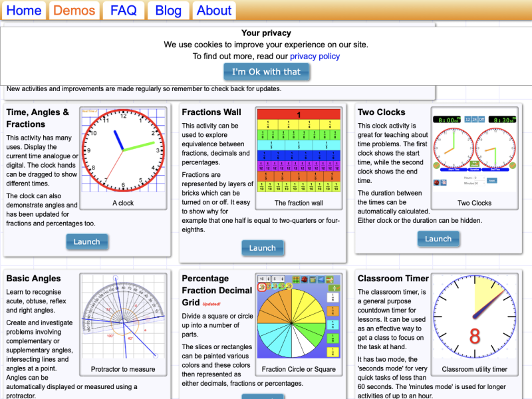This screenshot has height=399, width=532.
Task: Click the grid icon in Fraction Circle toolbar
Action: 296,279
